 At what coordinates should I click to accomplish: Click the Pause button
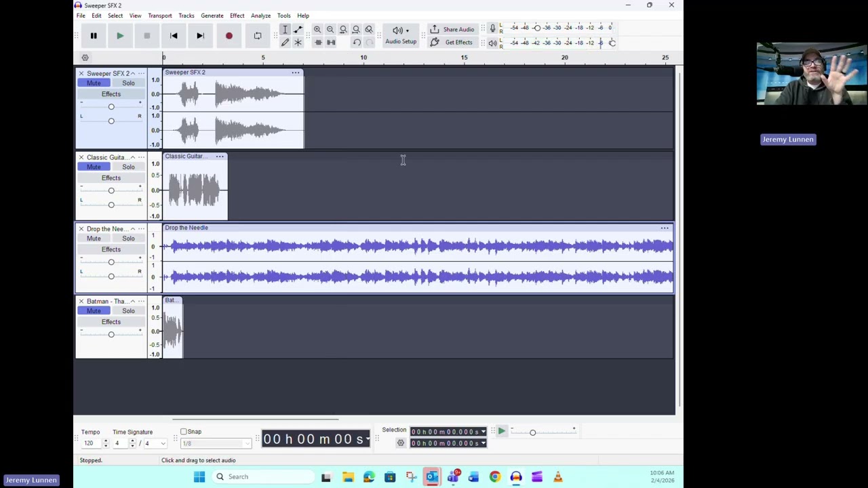[94, 36]
